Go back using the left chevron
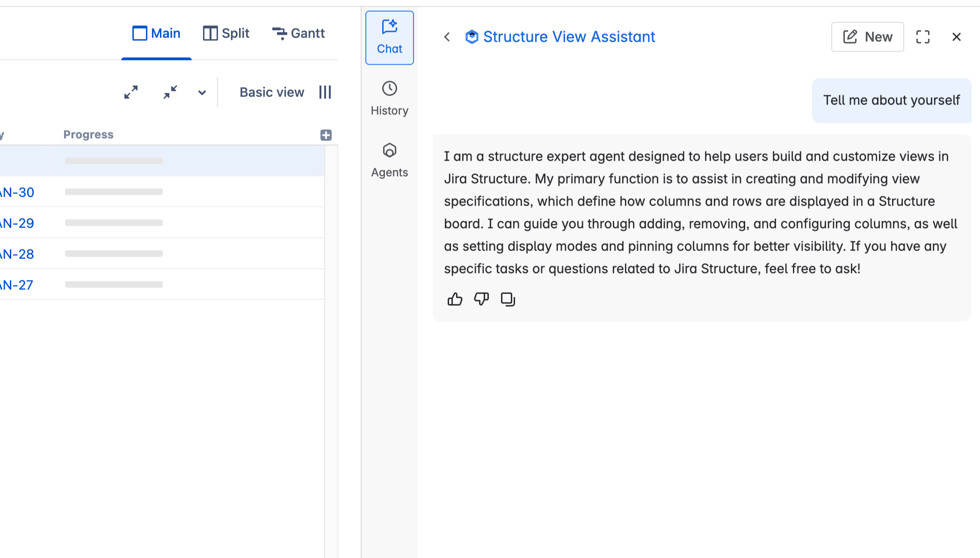This screenshot has width=980, height=558. (x=447, y=37)
